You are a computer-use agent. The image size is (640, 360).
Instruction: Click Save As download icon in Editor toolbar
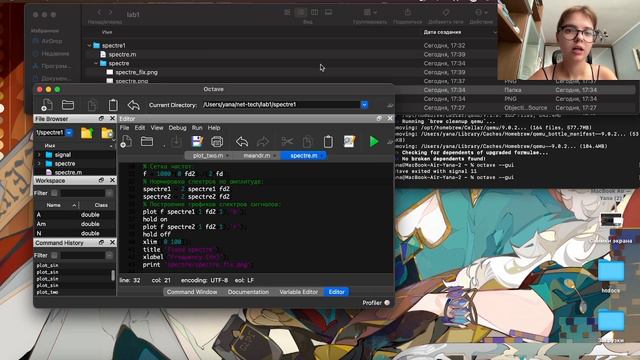176,142
